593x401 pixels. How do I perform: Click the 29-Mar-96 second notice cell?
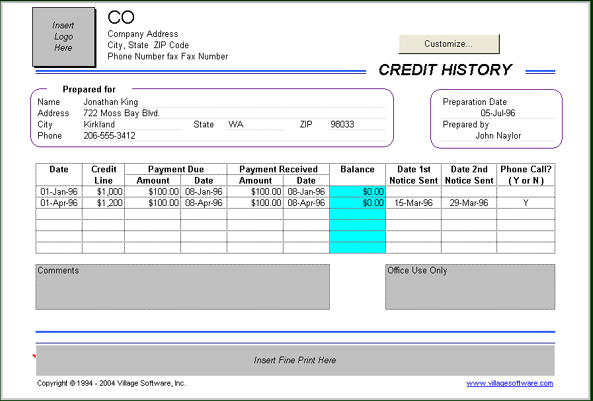click(x=469, y=203)
